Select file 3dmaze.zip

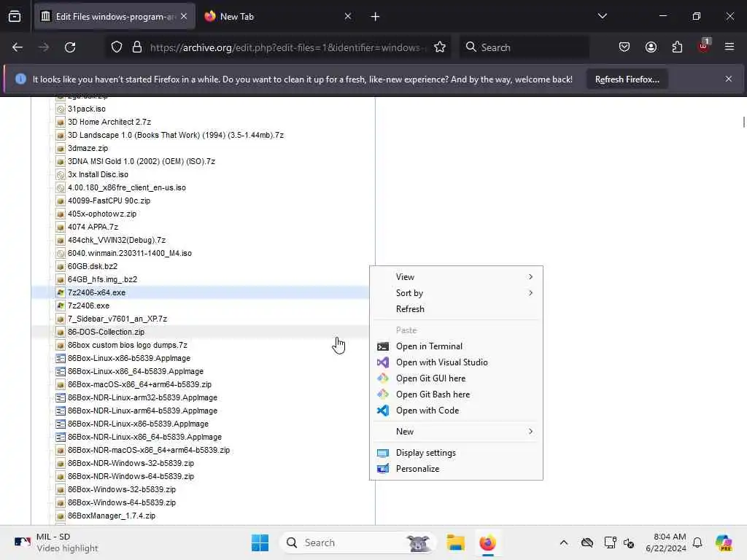[88, 148]
